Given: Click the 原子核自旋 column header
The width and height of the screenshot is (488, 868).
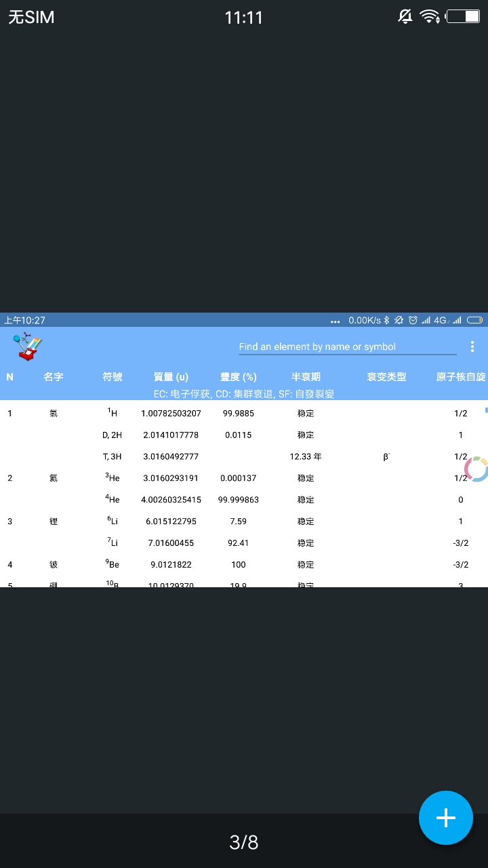Looking at the screenshot, I should click(x=461, y=377).
